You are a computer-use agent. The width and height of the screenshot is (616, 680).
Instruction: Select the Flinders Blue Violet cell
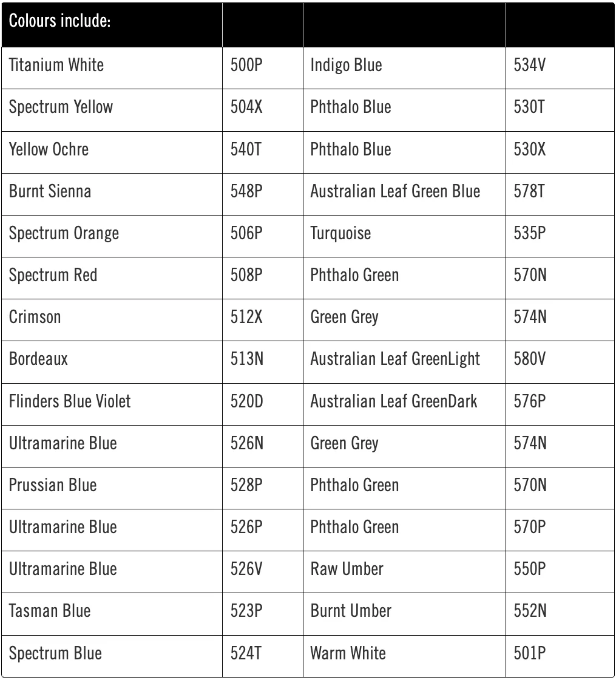coord(70,401)
